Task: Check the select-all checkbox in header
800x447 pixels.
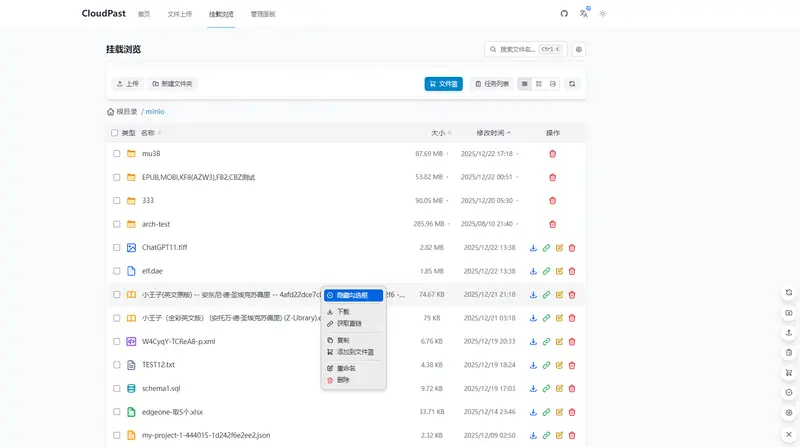Action: pyautogui.click(x=114, y=132)
